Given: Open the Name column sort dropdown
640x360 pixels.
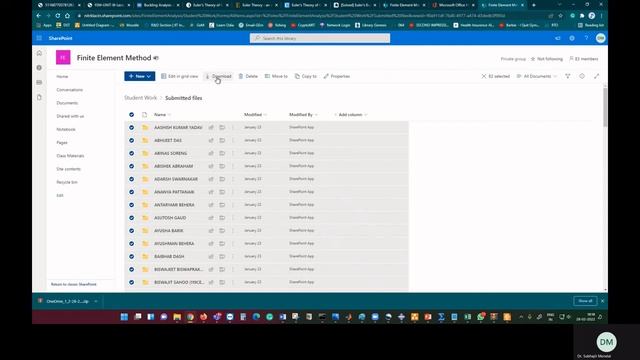Looking at the screenshot, I should [162, 115].
